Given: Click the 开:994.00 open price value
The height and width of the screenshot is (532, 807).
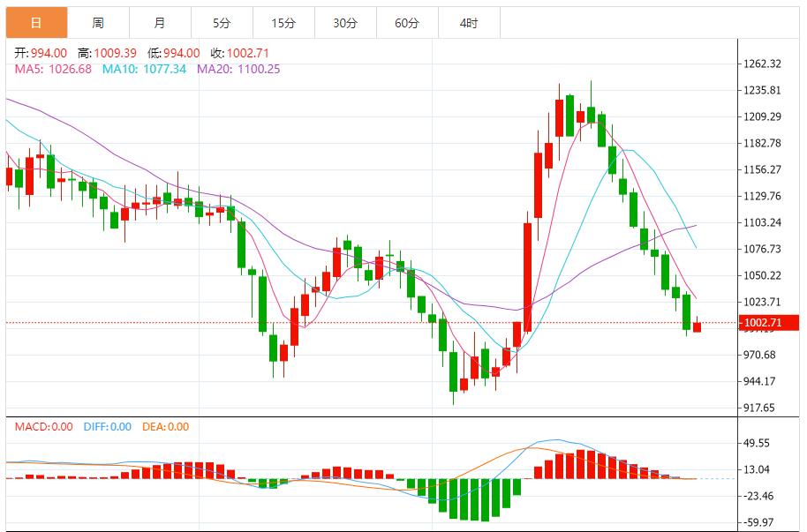Looking at the screenshot, I should pos(41,53).
